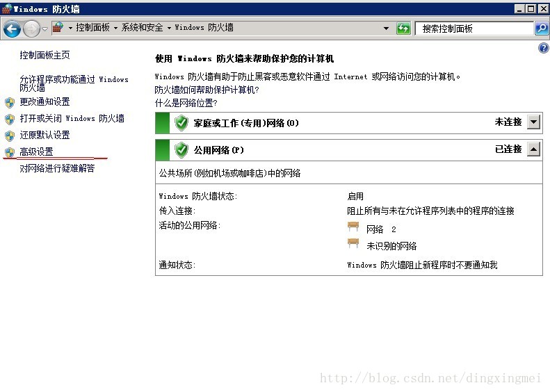
Task: Select the 网络 2 text
Action: point(381,229)
